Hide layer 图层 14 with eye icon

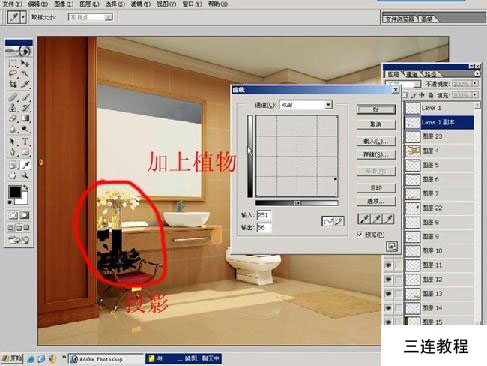point(388,308)
